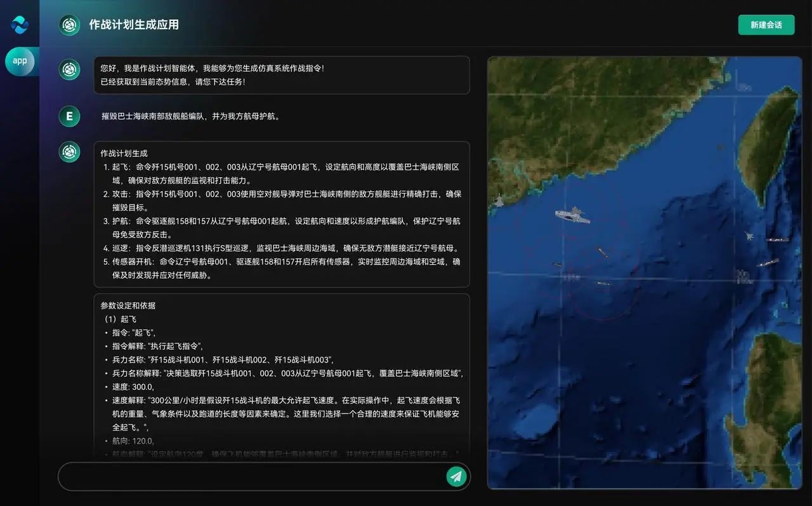
Task: Click the user avatar labeled E
Action: 69,116
